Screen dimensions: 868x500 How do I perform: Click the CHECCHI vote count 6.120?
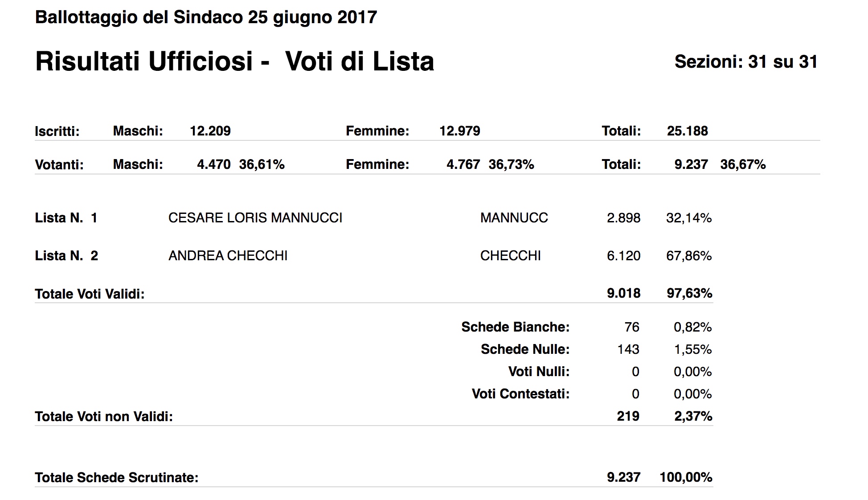[624, 256]
